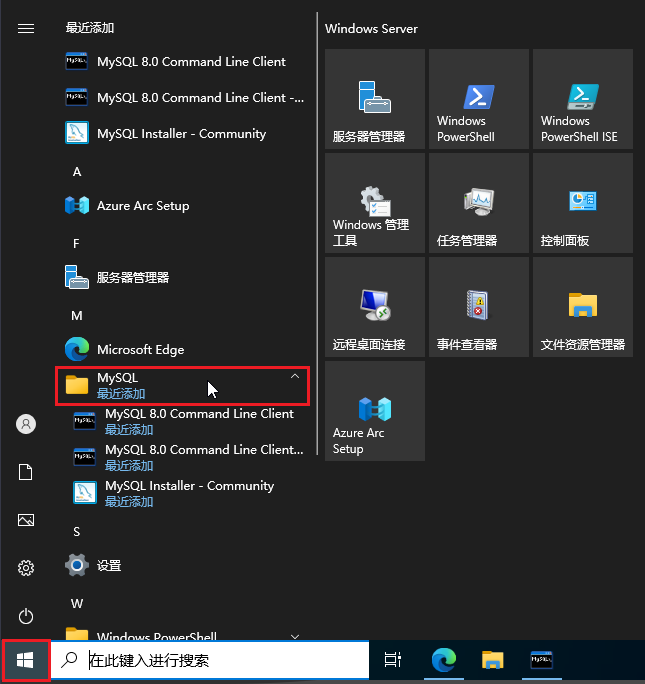This screenshot has width=645, height=684.
Task: Launch Microsoft Edge from the taskbar
Action: (444, 660)
